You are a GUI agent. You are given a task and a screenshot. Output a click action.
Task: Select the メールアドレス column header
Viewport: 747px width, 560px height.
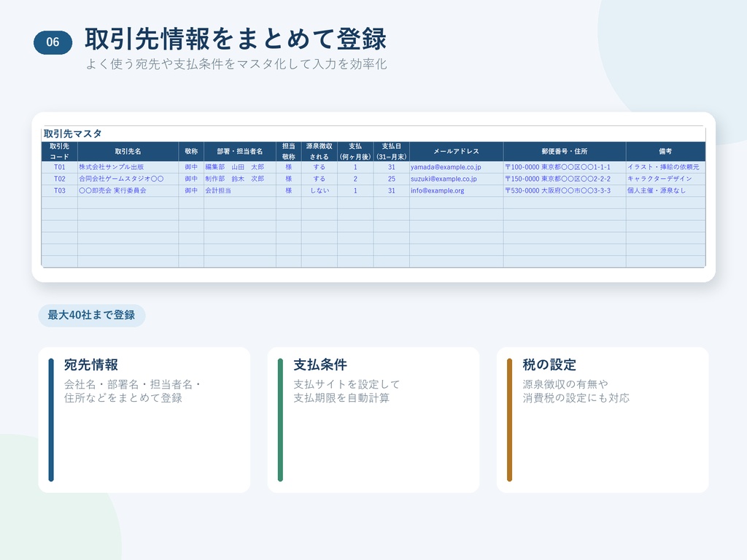457,152
